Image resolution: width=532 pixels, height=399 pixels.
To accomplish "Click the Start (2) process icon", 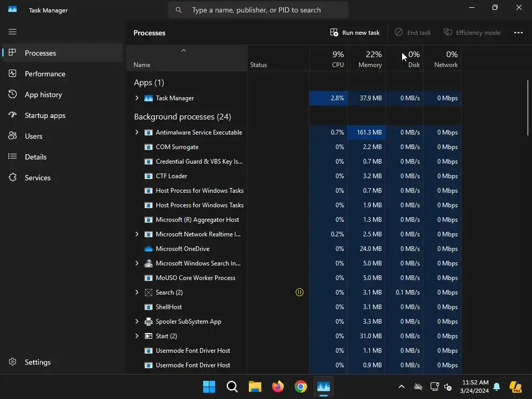I will (149, 336).
